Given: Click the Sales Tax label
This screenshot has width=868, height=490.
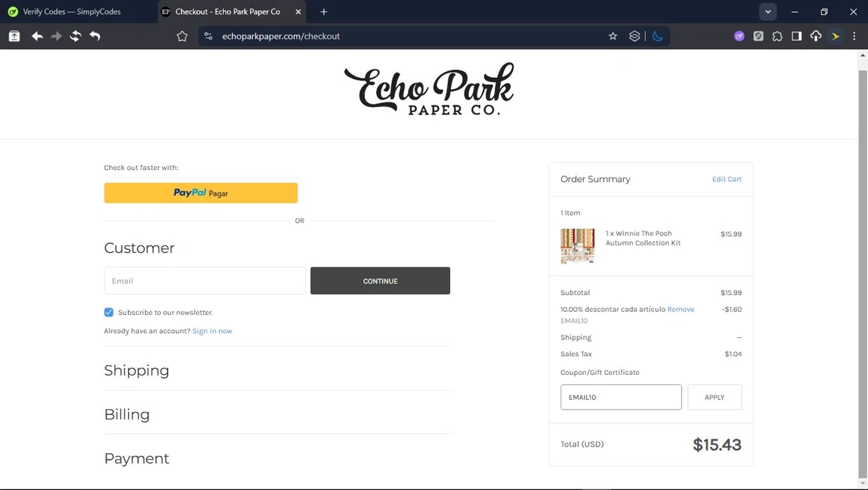Looking at the screenshot, I should coord(576,354).
